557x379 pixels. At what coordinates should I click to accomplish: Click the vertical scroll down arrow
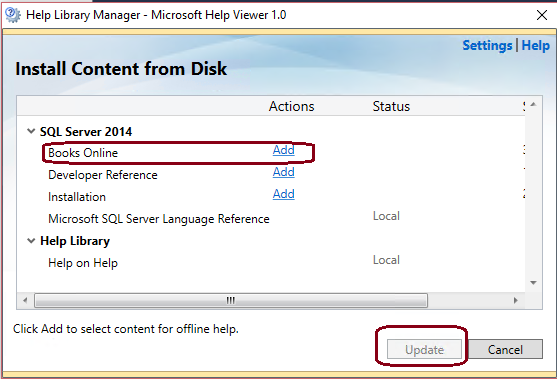point(533,283)
